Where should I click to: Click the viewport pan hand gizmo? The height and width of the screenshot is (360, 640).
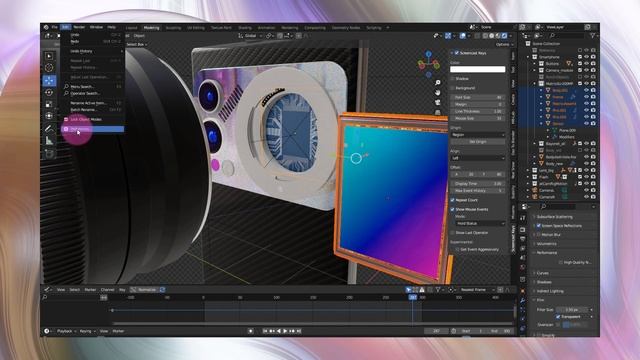[438, 93]
